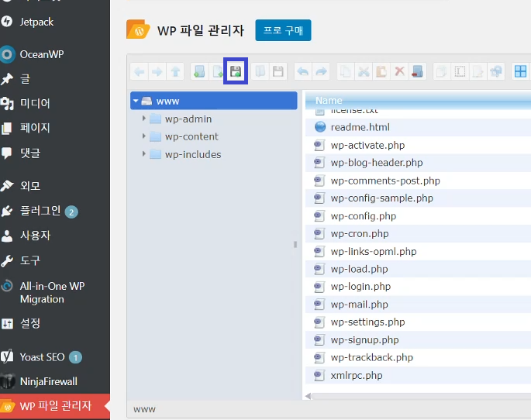Click the Forward arrow in file manager toolbar
The width and height of the screenshot is (531, 420).
(157, 71)
